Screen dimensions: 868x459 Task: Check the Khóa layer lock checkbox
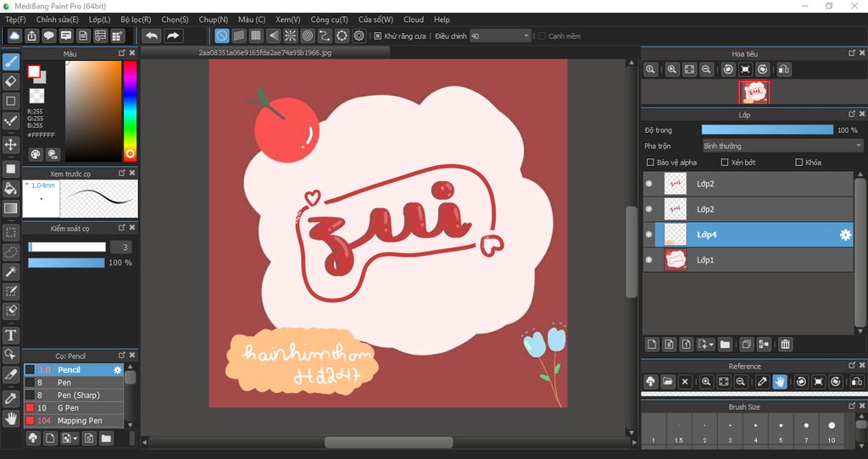[798, 162]
